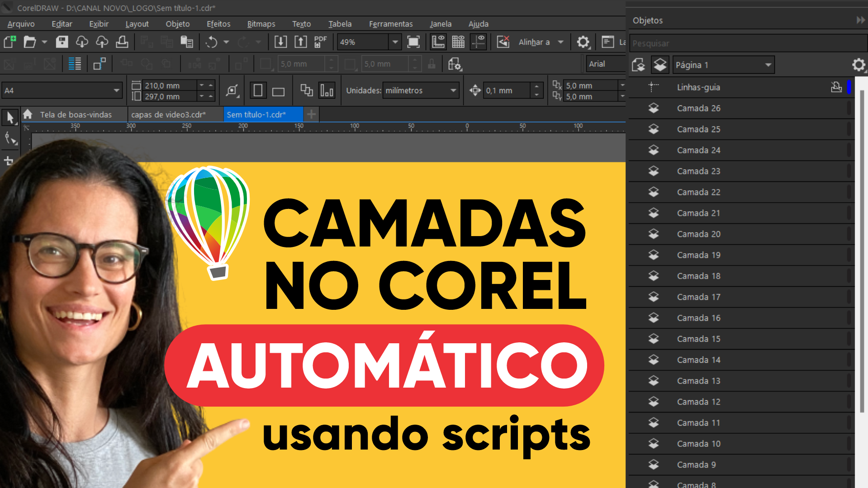Click the Open folder icon

[30, 42]
